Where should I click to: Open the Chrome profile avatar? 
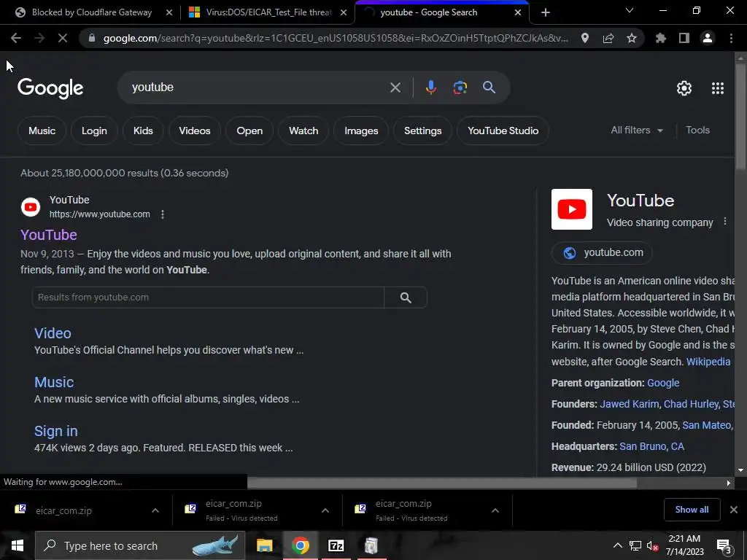pos(708,38)
